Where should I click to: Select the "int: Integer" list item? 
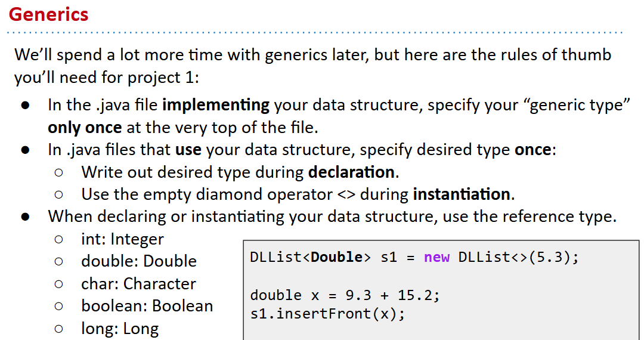(x=122, y=239)
